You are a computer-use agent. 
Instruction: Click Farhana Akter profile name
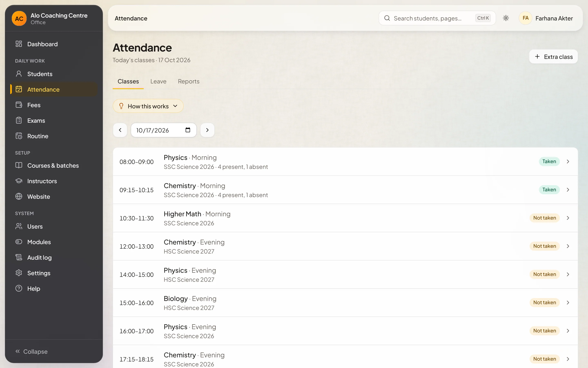coord(554,18)
